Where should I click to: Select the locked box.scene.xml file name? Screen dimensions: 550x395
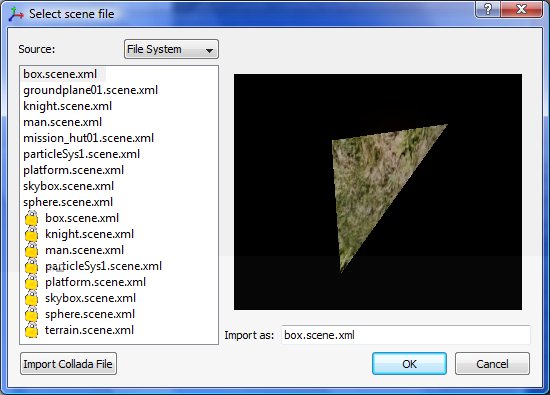[82, 218]
